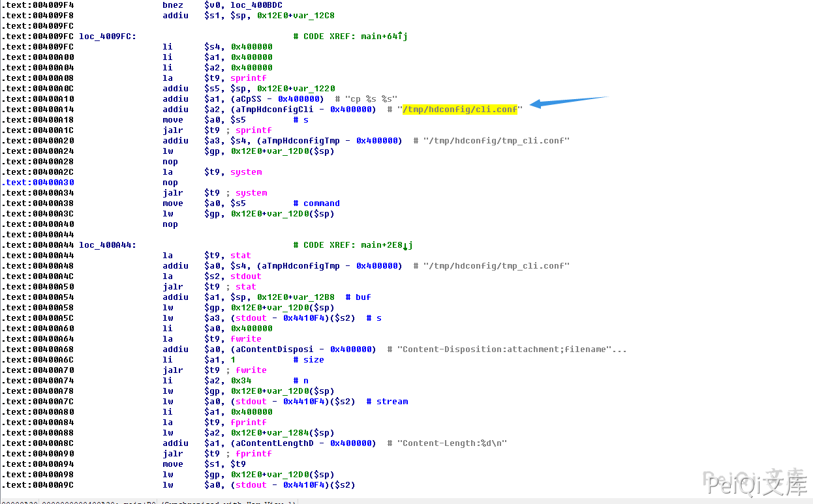Click the blue arrow annotation
This screenshot has width=813, height=504.
pyautogui.click(x=569, y=101)
